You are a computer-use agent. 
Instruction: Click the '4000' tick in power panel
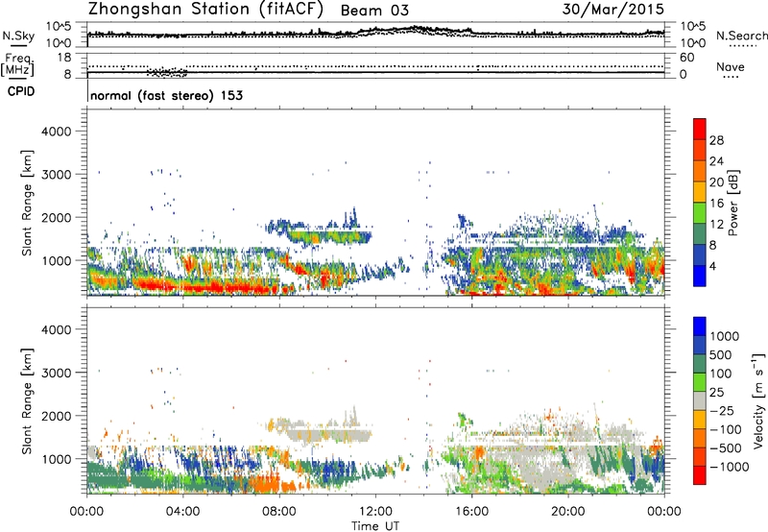57,132
